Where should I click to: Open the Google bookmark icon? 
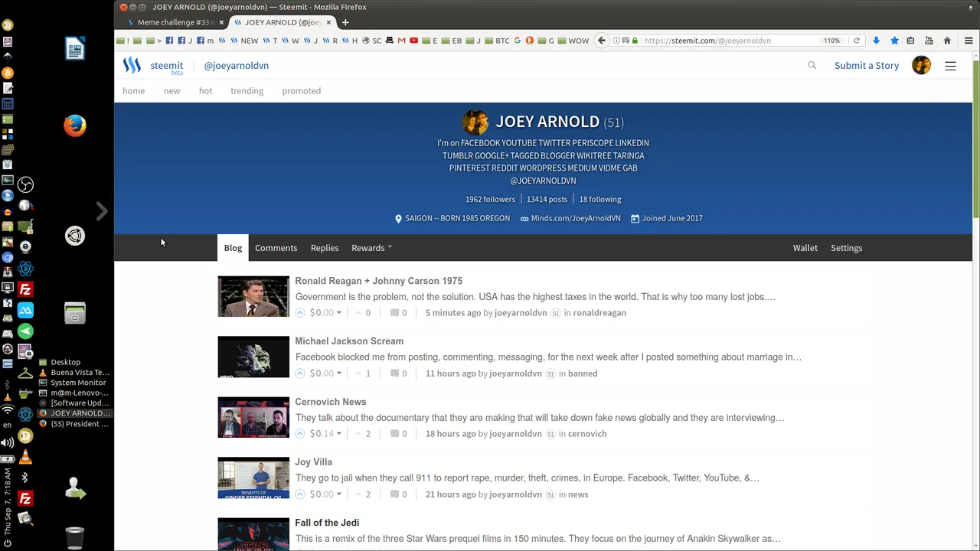pyautogui.click(x=518, y=41)
